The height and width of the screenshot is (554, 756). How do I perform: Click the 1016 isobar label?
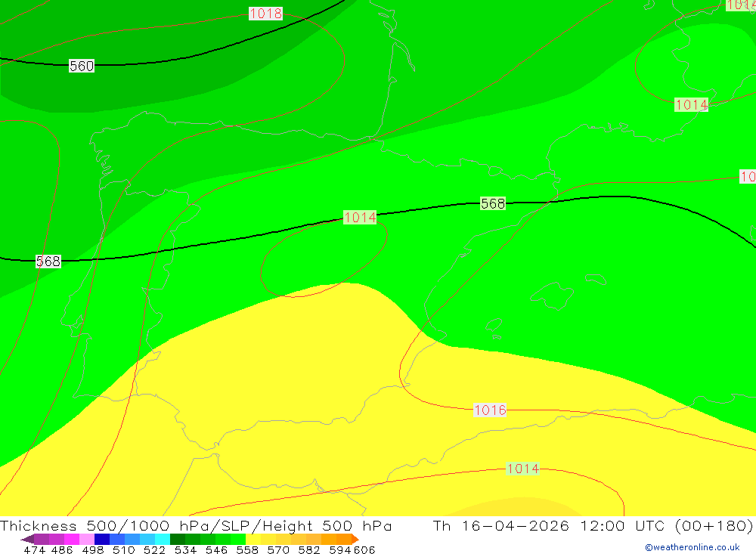tap(490, 410)
